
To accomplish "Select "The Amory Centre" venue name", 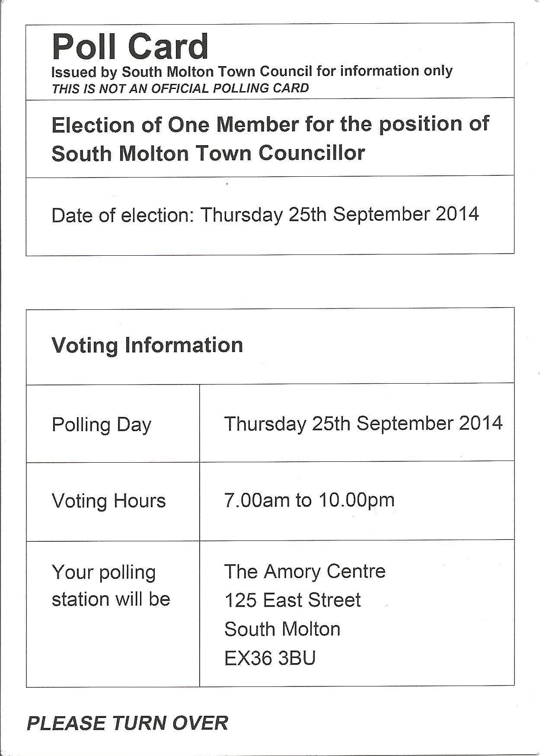I will pos(304,572).
